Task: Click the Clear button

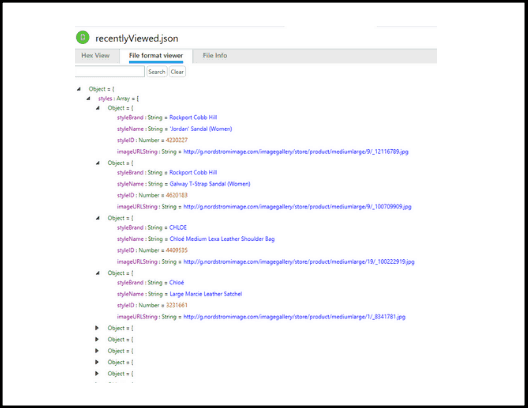Action: coord(177,72)
